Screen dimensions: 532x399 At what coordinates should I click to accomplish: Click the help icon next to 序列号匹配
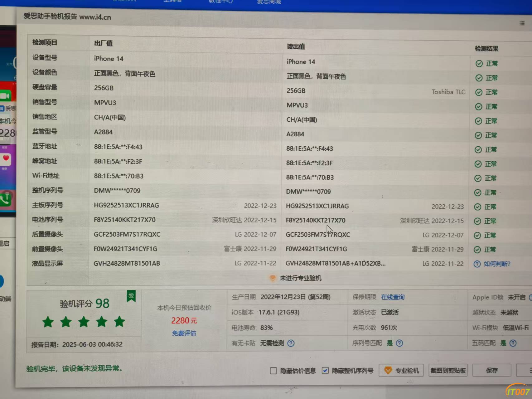399,343
